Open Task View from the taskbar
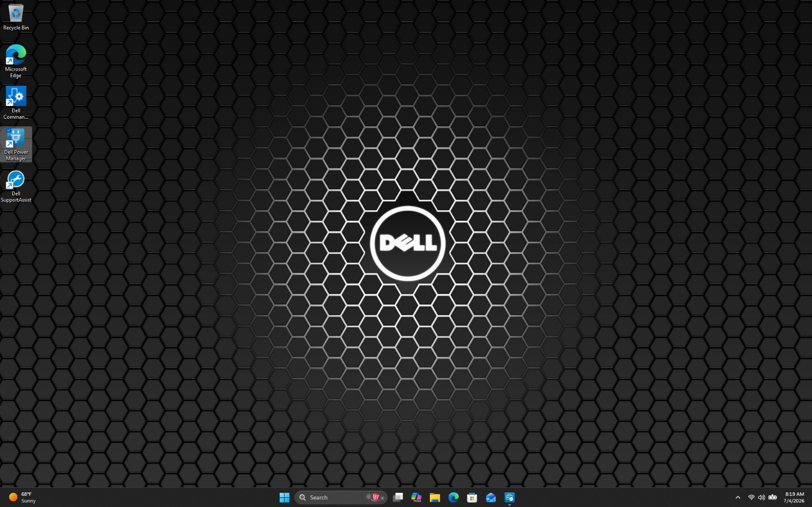This screenshot has height=507, width=812. [398, 497]
